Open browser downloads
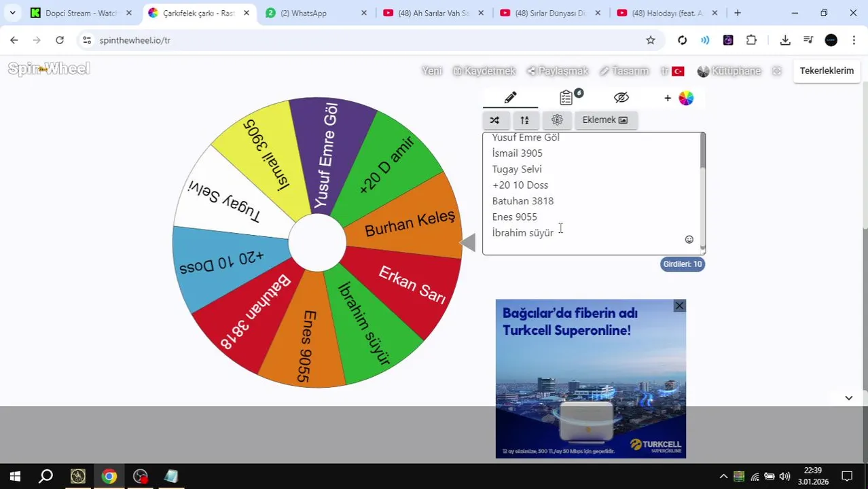This screenshot has height=489, width=868. (x=785, y=40)
